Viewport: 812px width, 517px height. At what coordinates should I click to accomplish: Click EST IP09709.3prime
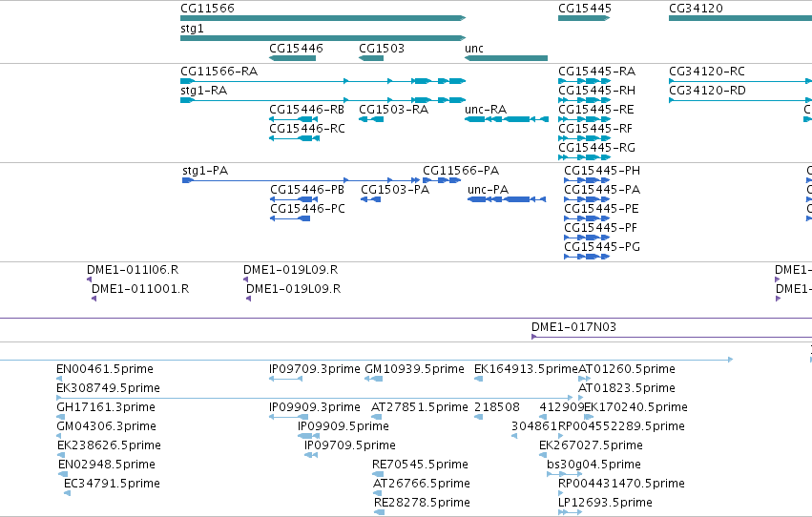pyautogui.click(x=286, y=379)
